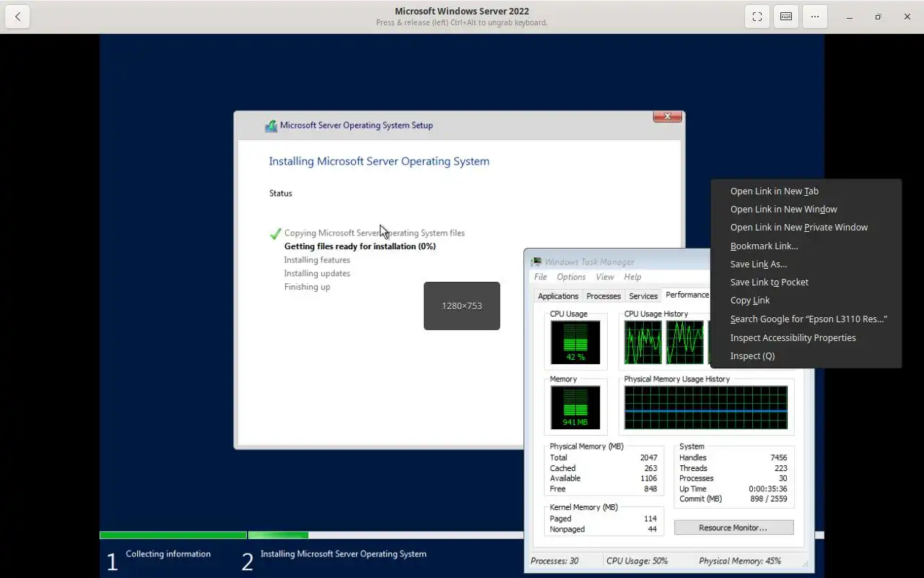Click 'Getting files ready for installation (0%)' text

(360, 246)
